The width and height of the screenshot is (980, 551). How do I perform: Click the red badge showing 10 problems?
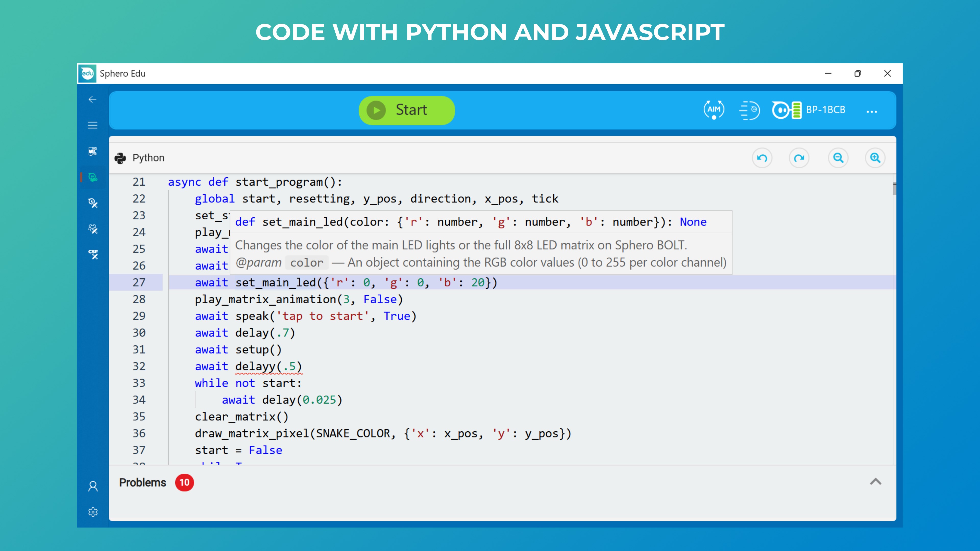(185, 482)
